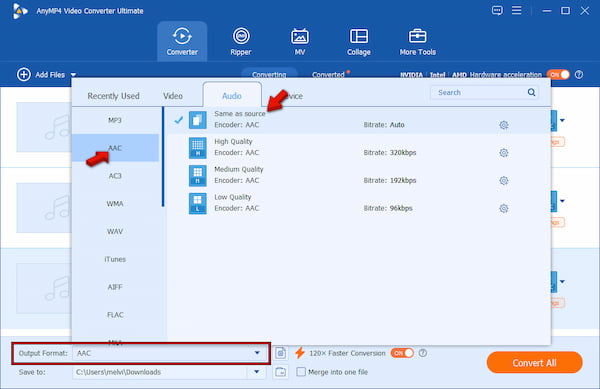Click the Same as source preset icon

tap(197, 120)
